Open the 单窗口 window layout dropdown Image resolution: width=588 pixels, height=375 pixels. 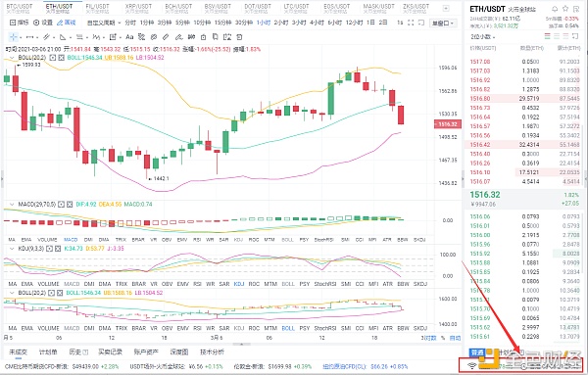(x=443, y=23)
